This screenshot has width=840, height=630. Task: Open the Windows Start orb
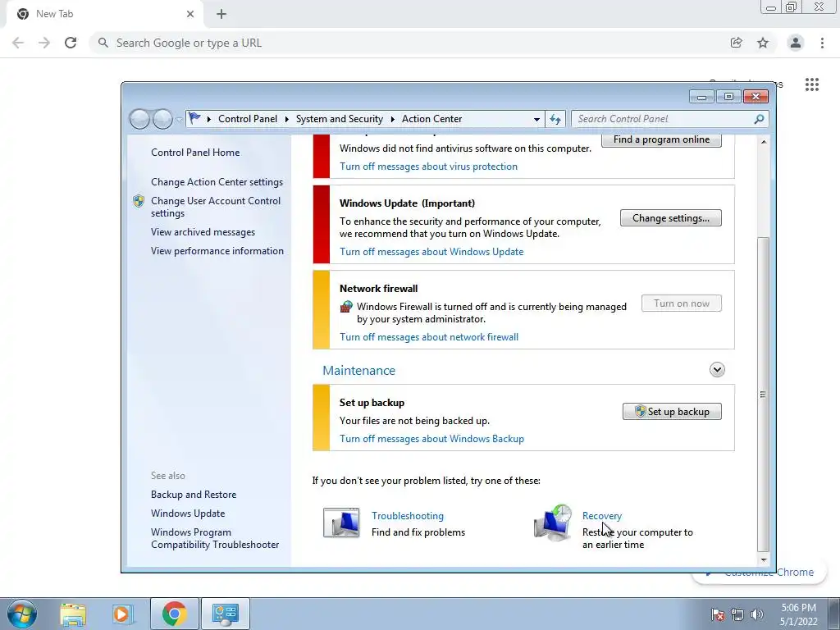click(x=22, y=614)
